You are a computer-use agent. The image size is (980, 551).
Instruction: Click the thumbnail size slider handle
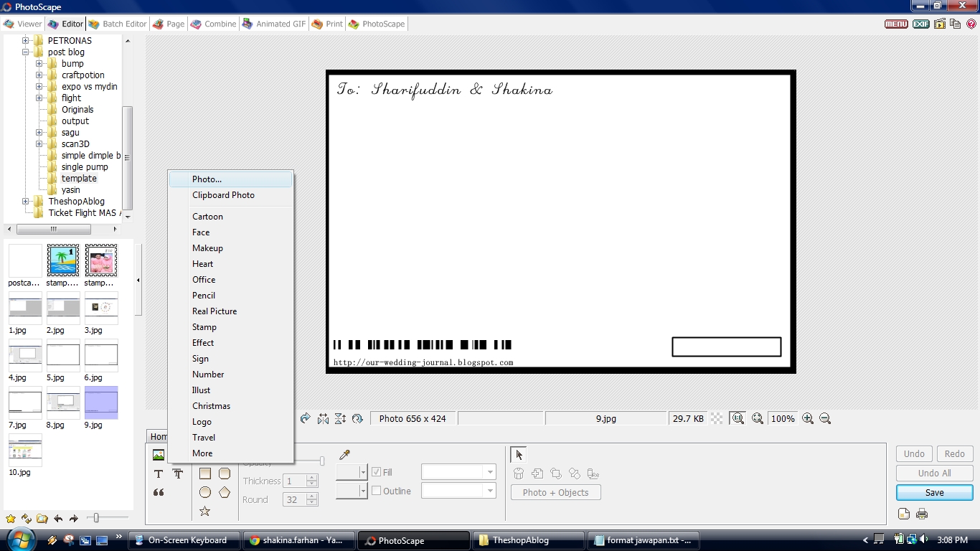click(x=96, y=517)
